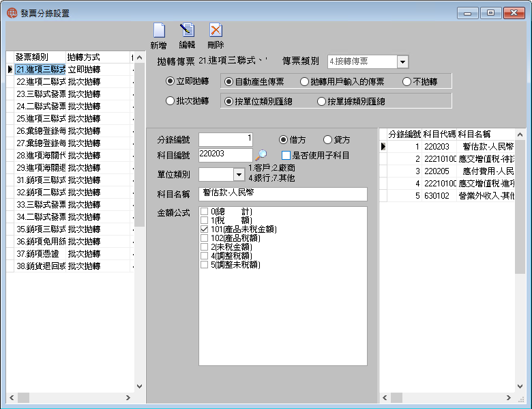The image size is (532, 409).
Task: Check the 1(稅 額) formula checkbox
Action: coord(204,220)
